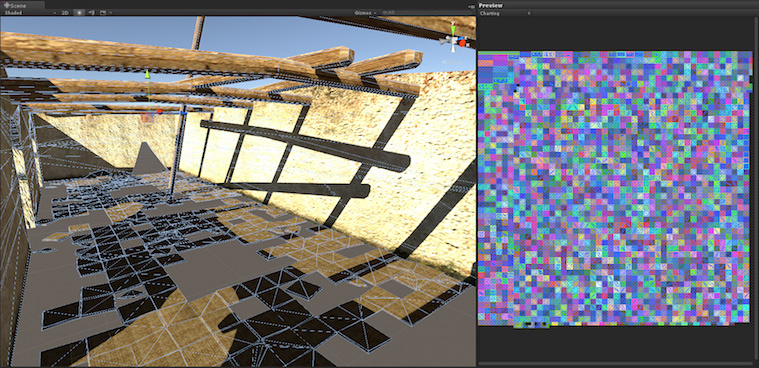759x368 pixels.
Task: Toggle scene audio speaker icon
Action: point(91,13)
